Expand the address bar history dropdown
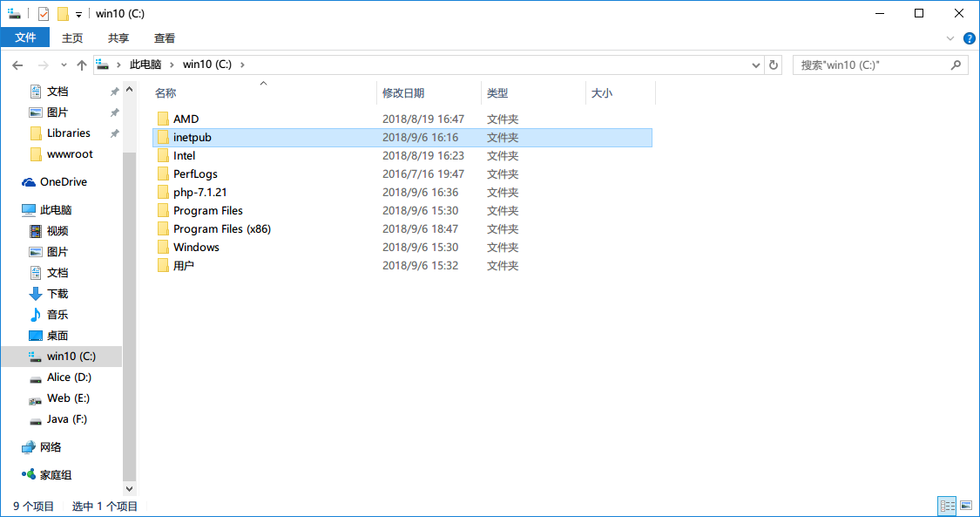The image size is (980, 517). pos(755,64)
